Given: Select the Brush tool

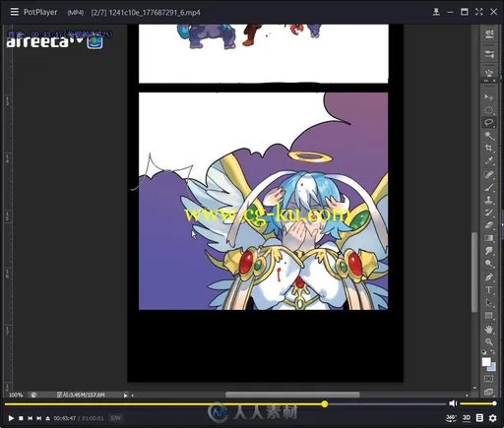Looking at the screenshot, I should (488, 187).
